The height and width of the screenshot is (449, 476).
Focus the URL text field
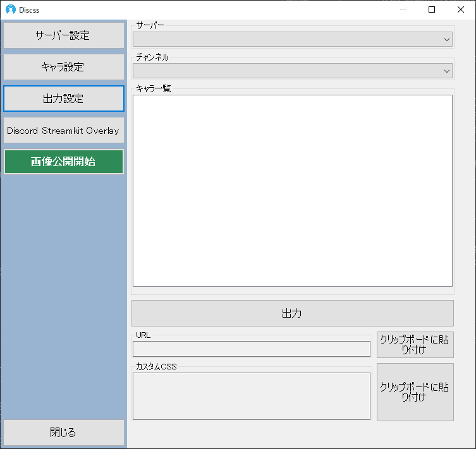(252, 349)
